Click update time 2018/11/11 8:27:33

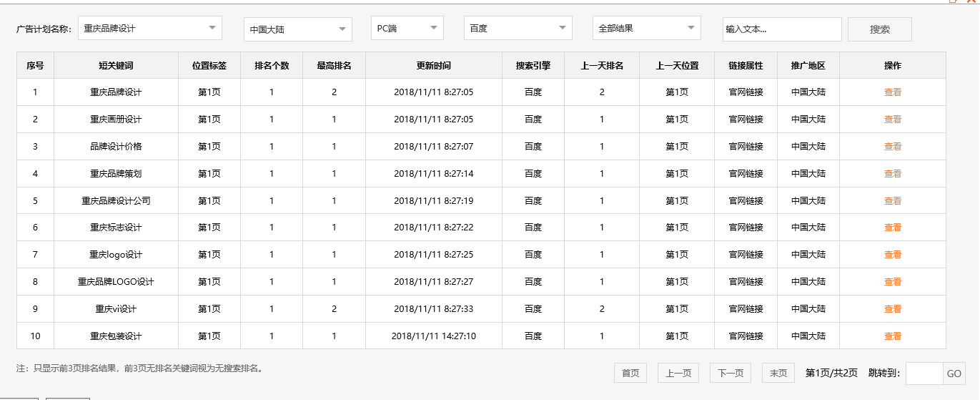pos(434,309)
